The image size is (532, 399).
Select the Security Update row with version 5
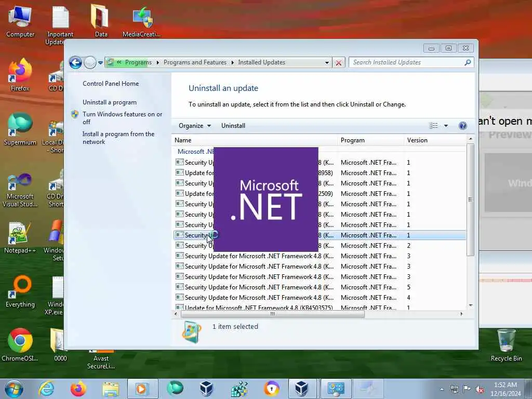click(320, 287)
